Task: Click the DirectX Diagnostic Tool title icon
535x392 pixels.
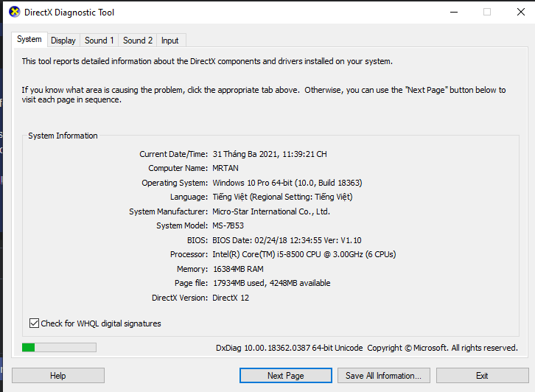Action: (x=14, y=12)
